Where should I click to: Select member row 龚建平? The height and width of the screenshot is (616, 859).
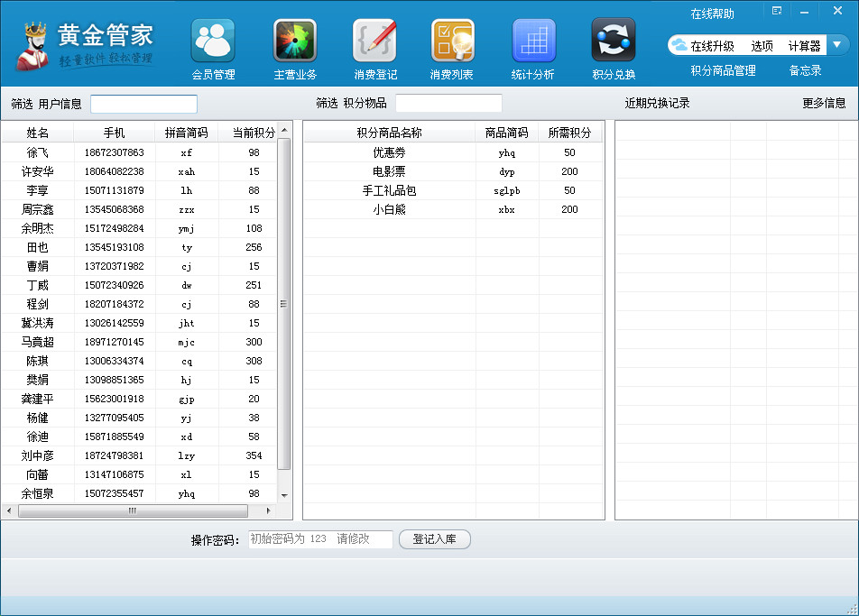139,399
